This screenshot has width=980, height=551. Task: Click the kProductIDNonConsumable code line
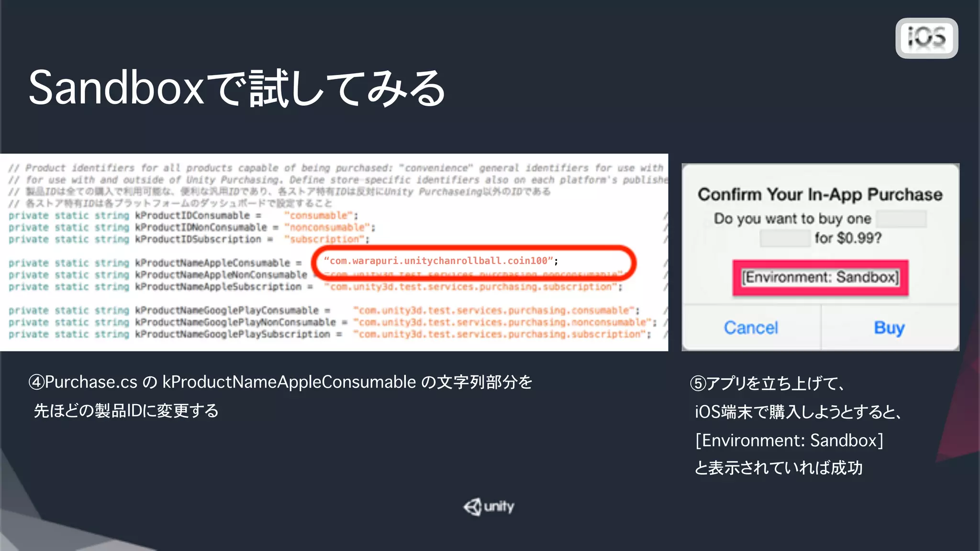192,228
